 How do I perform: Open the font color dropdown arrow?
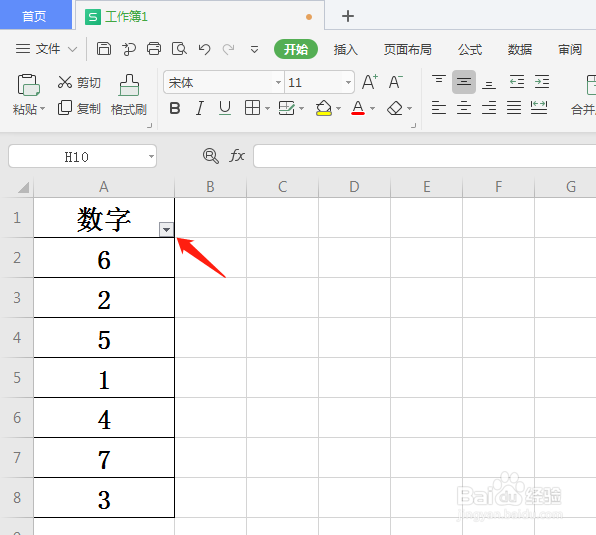tap(372, 109)
